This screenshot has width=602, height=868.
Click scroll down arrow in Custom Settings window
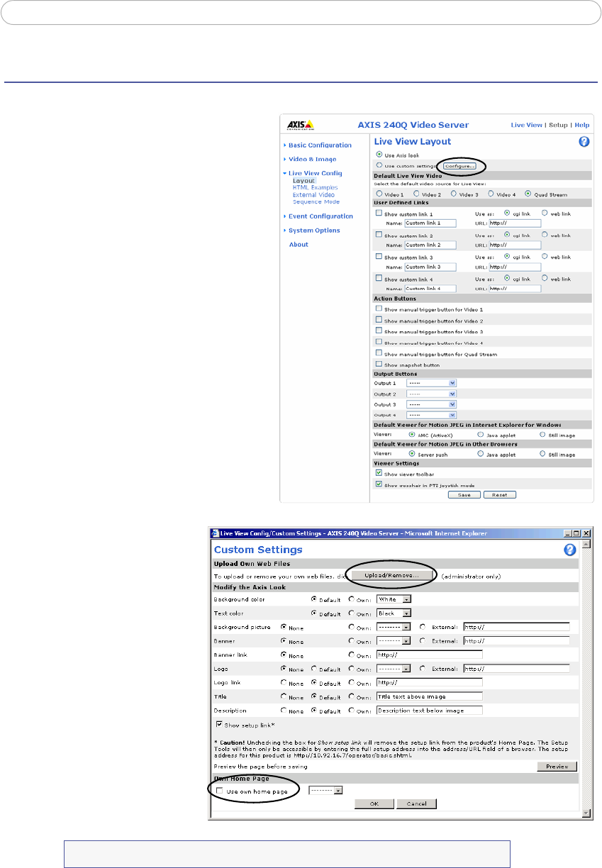click(x=586, y=813)
